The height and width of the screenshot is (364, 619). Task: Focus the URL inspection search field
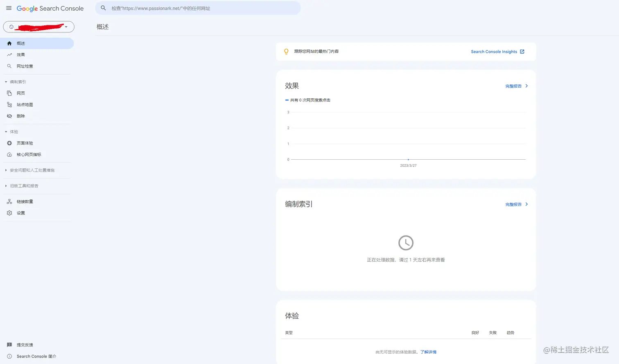pos(198,8)
